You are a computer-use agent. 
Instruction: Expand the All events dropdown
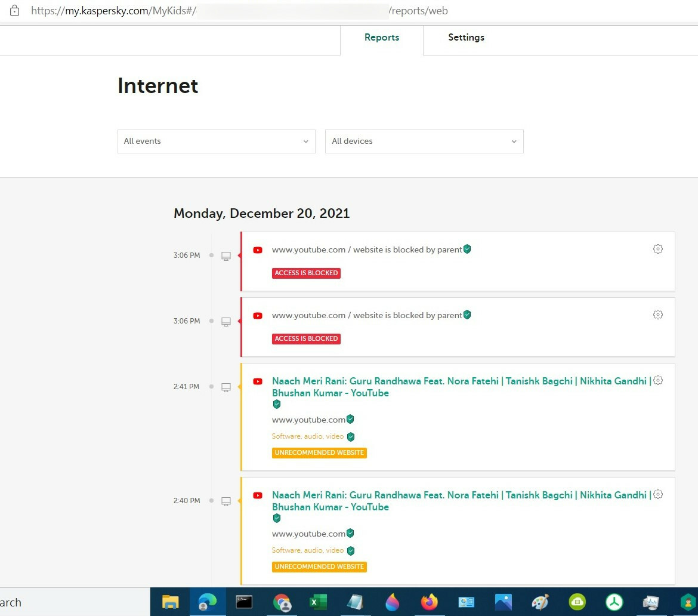217,141
